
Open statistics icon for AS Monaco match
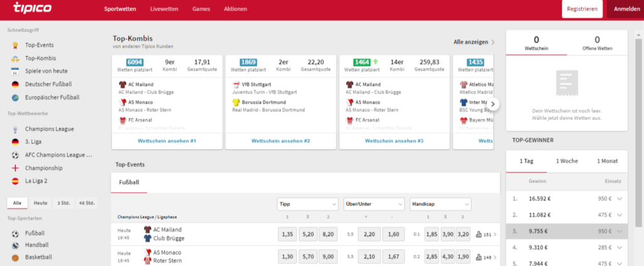coord(479,257)
